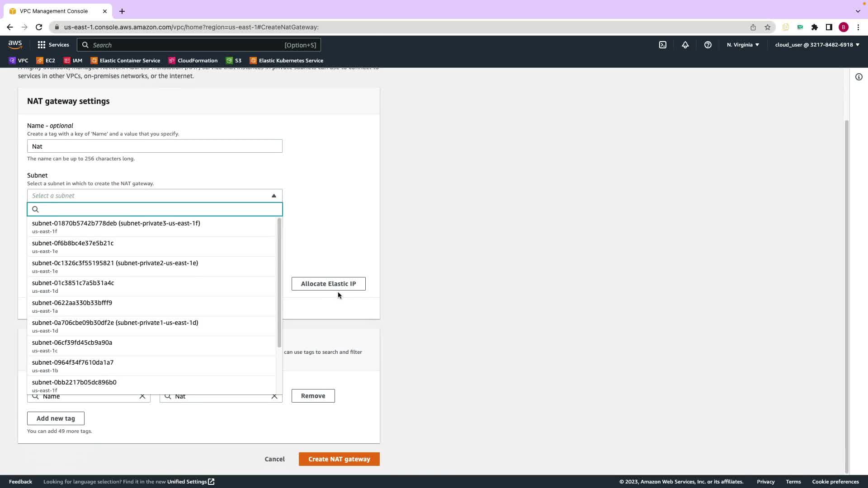This screenshot has width=868, height=488.
Task: Clear the Nat tag value field
Action: pyautogui.click(x=274, y=396)
